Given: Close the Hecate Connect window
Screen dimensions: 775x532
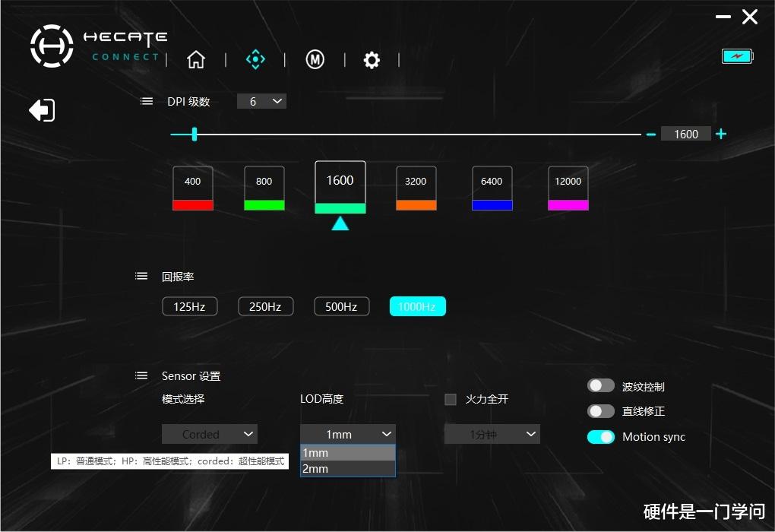Looking at the screenshot, I should pyautogui.click(x=750, y=17).
